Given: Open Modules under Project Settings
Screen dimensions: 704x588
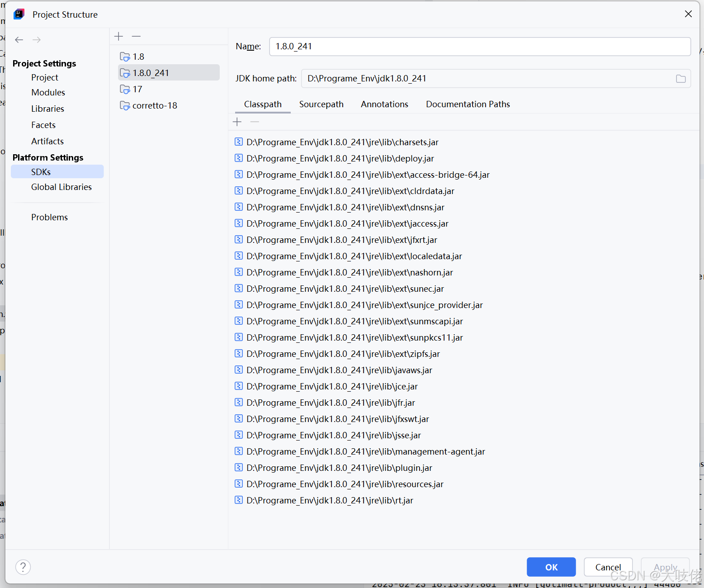Looking at the screenshot, I should 48,92.
